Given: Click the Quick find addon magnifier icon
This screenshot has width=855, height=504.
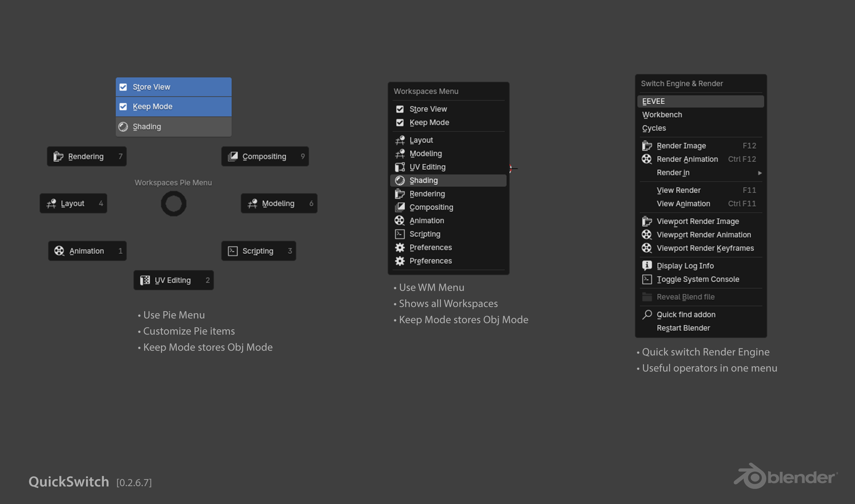Looking at the screenshot, I should click(647, 314).
